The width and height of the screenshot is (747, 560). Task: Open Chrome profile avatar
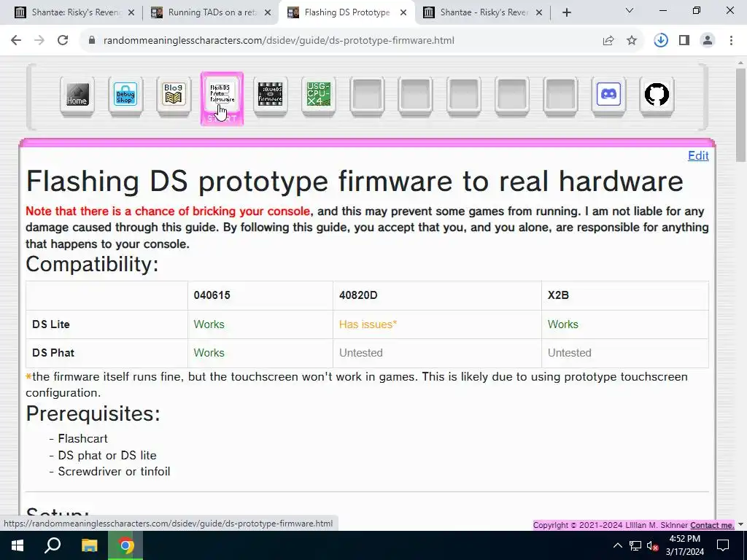[708, 41]
